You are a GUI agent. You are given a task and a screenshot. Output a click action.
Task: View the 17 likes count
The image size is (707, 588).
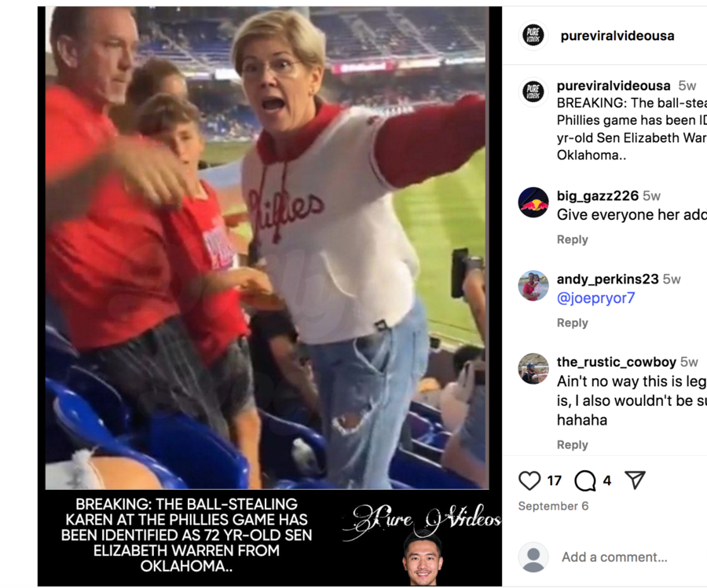[555, 480]
